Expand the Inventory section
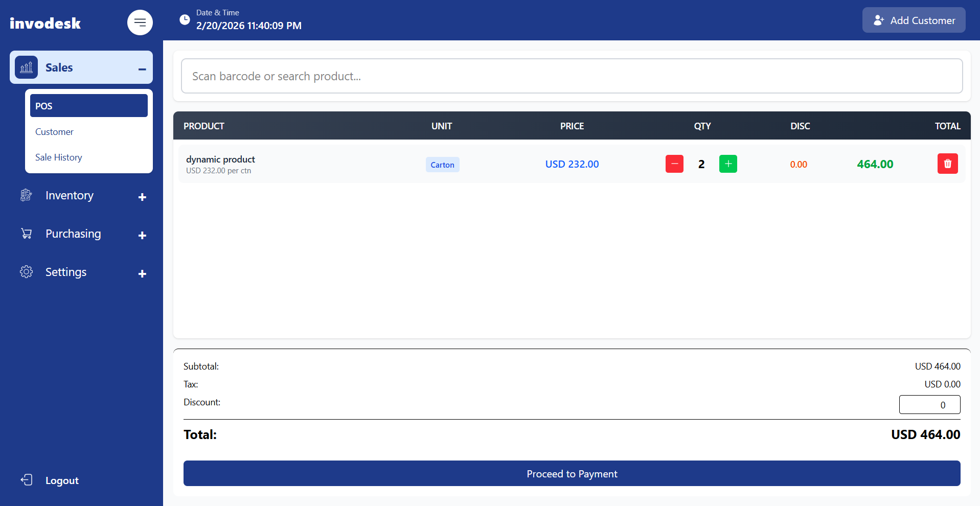Screen dimensions: 980x506 pyautogui.click(x=142, y=197)
